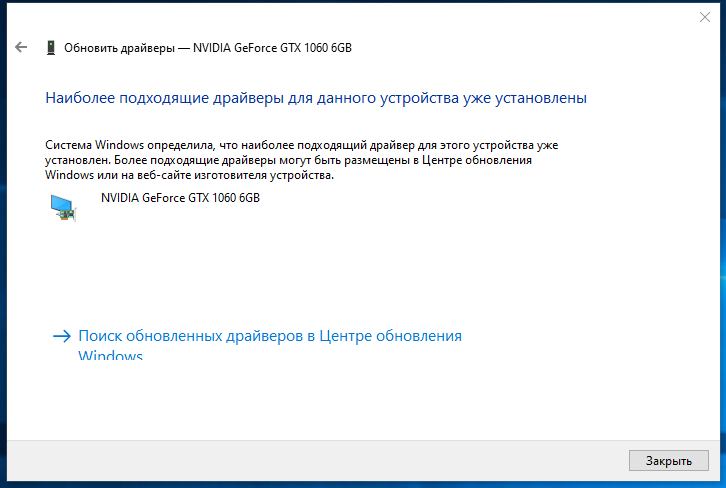
Task: Click the first line starting with Система Windows
Action: click(301, 145)
